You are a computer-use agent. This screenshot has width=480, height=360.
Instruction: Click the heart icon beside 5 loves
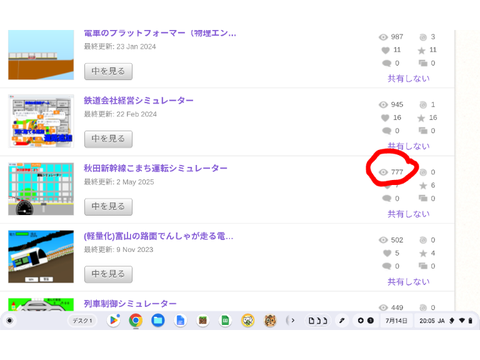click(387, 253)
